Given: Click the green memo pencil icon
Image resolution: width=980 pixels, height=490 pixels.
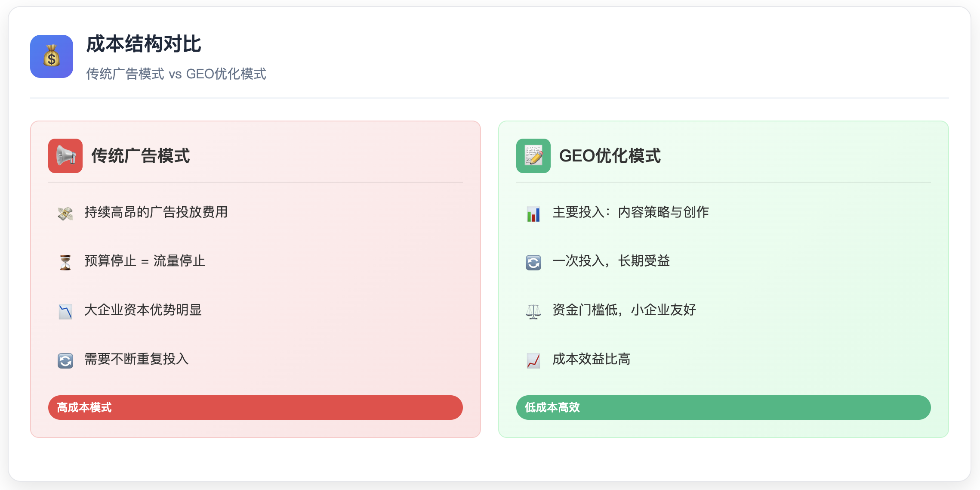Looking at the screenshot, I should [533, 156].
